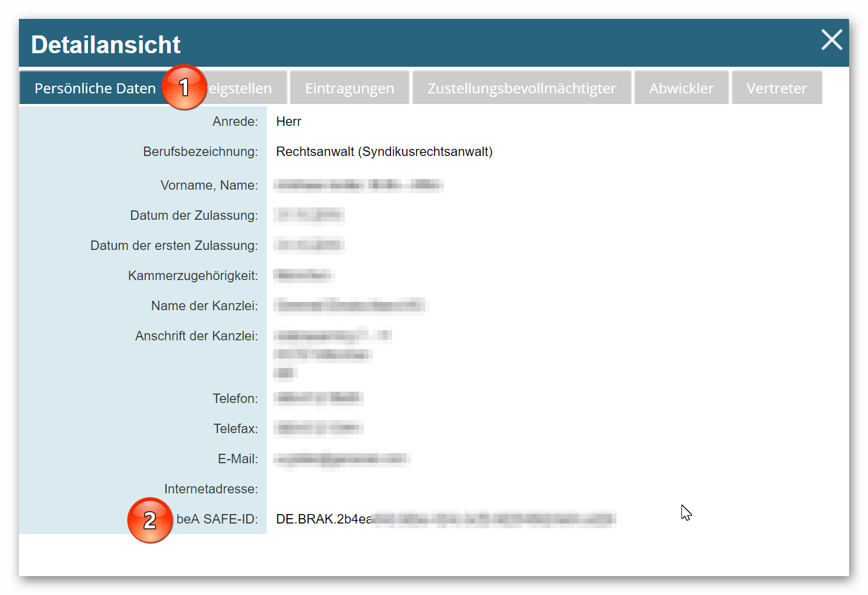Screen dimensions: 868x595
Task: Click the blurred Datum der Zulassung value
Action: pos(309,216)
